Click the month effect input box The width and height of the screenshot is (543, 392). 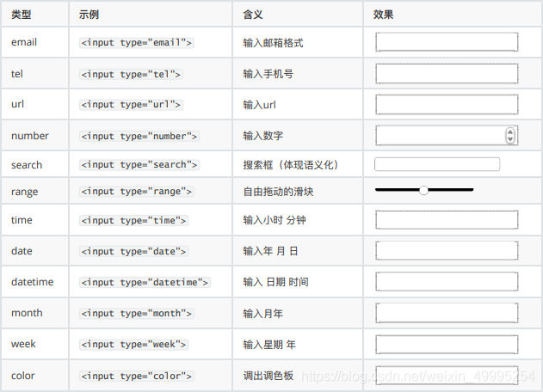click(447, 313)
